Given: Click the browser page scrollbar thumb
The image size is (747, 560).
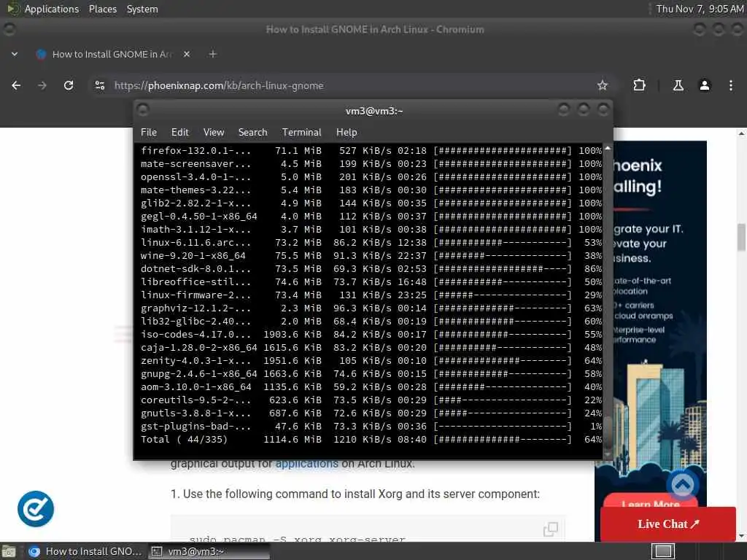Looking at the screenshot, I should [x=742, y=237].
